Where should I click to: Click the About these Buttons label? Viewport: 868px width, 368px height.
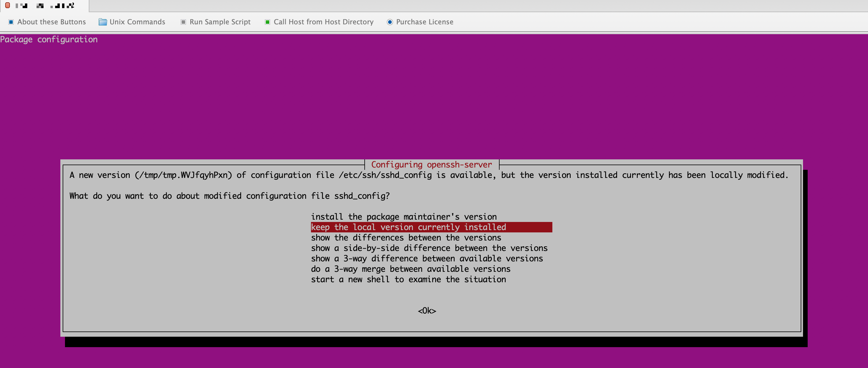51,22
